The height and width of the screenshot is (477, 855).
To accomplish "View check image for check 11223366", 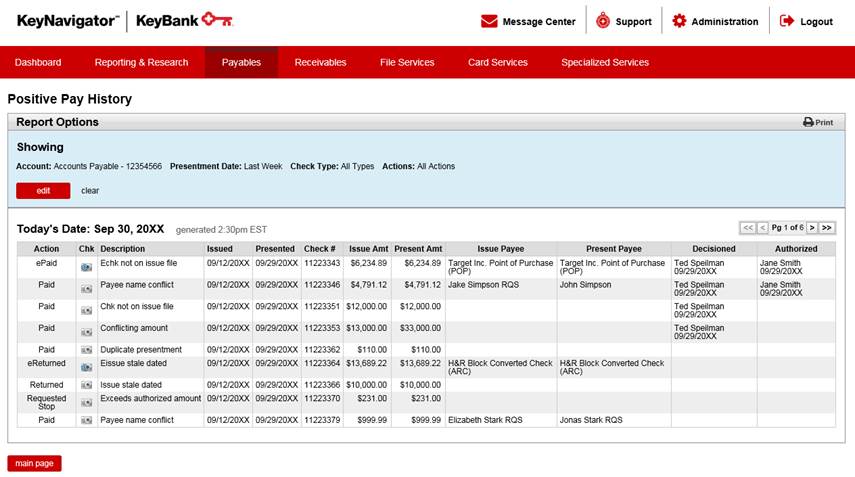I will pos(86,385).
